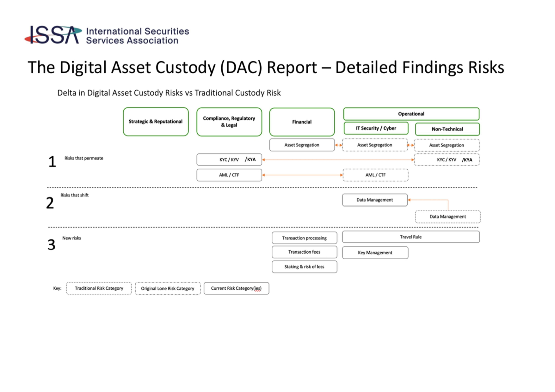Click the Transaction processing box
Image resolution: width=555 pixels, height=392 pixels.
[x=304, y=238]
